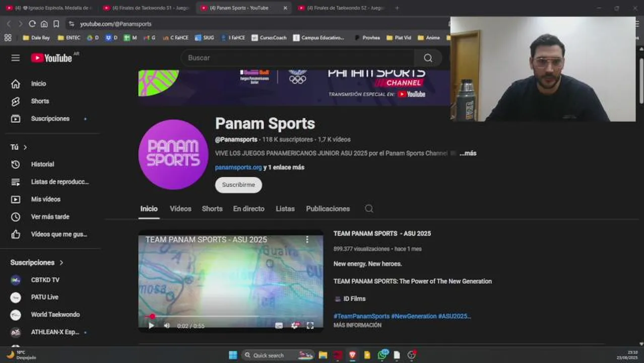Click the search magnifier button

click(428, 58)
